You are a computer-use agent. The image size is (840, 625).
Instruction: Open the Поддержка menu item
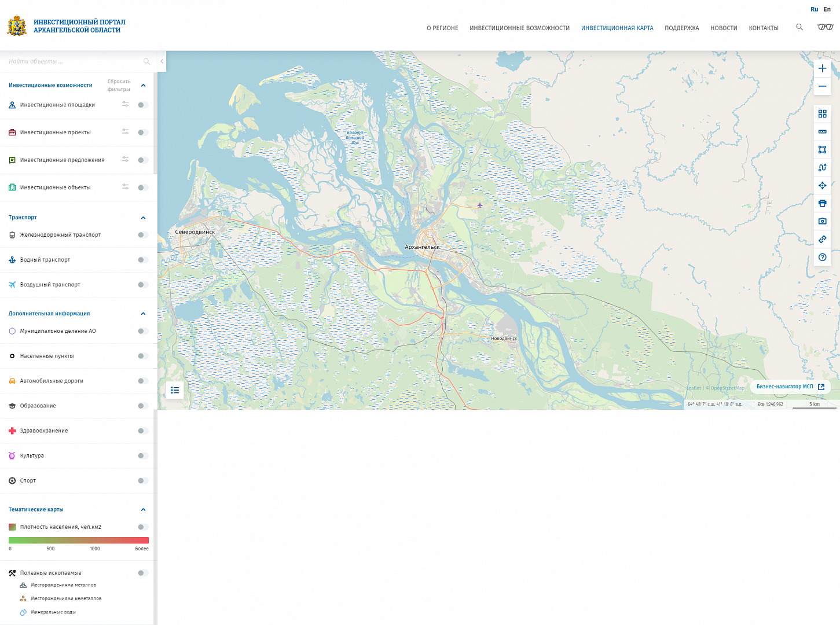point(681,28)
